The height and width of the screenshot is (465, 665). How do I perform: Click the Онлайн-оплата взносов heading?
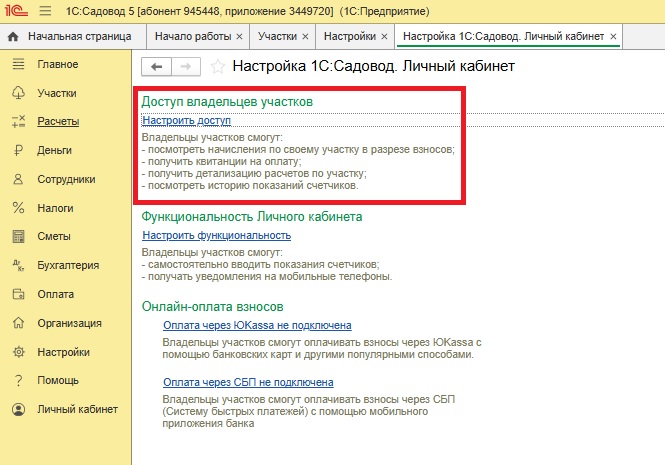tap(212, 307)
